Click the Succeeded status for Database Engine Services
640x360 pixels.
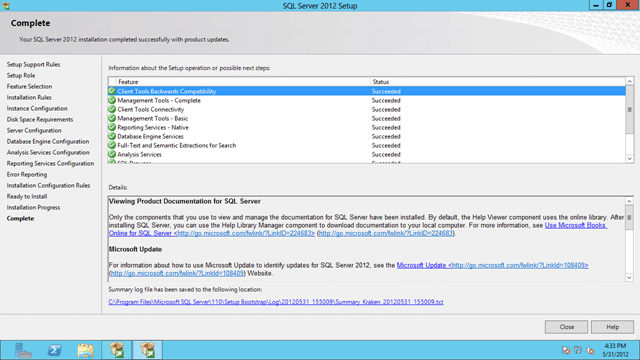(386, 136)
